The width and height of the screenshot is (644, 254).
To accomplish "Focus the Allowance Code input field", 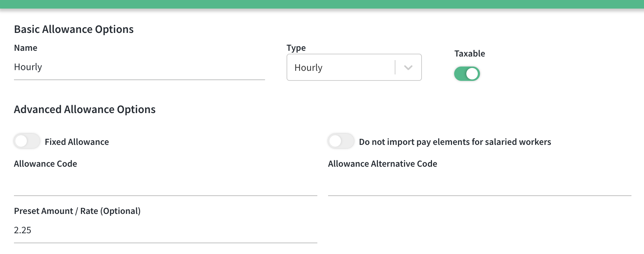I will [x=165, y=185].
